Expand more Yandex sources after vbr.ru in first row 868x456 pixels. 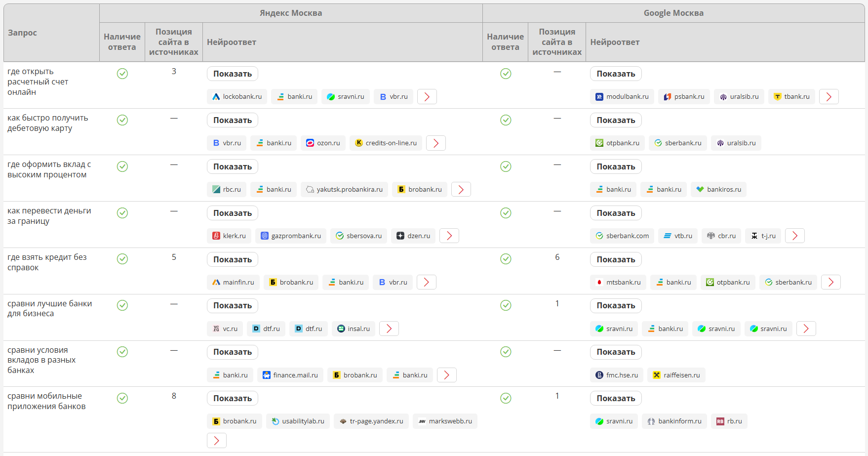point(427,97)
